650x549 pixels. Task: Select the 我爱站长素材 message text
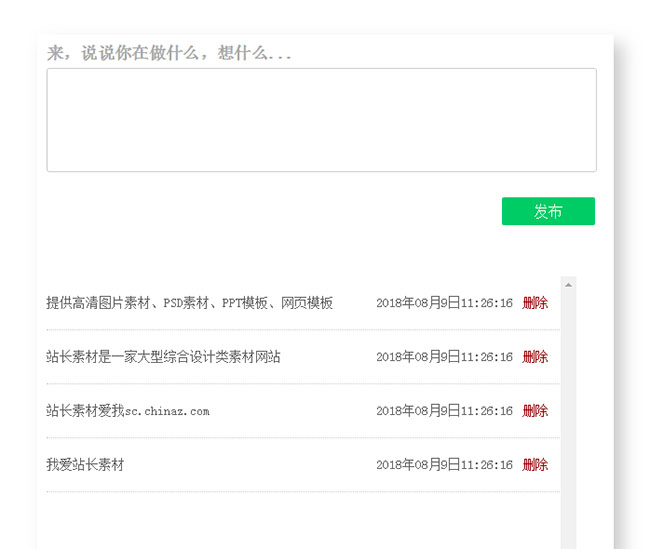(85, 465)
